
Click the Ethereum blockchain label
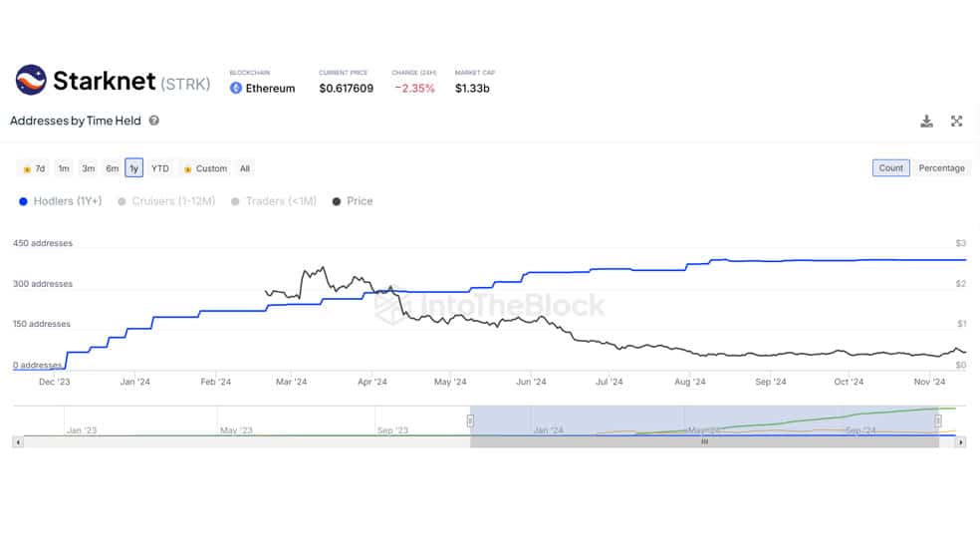(x=270, y=89)
